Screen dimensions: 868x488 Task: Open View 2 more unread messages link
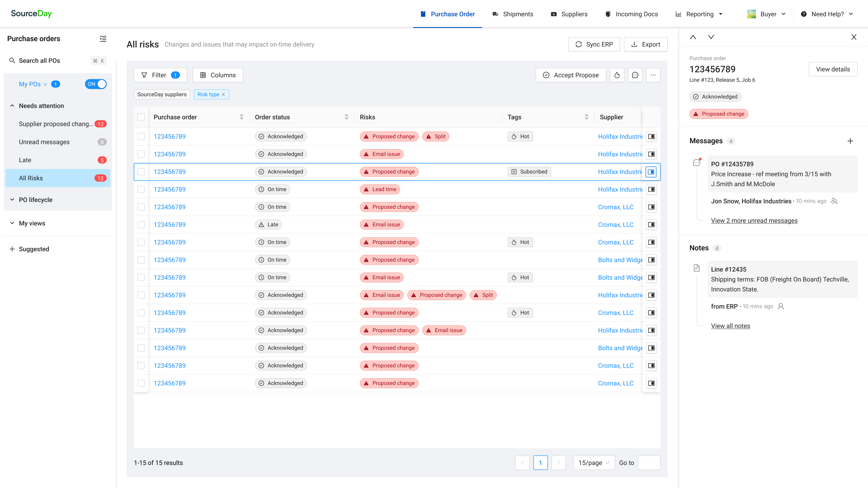tap(754, 221)
